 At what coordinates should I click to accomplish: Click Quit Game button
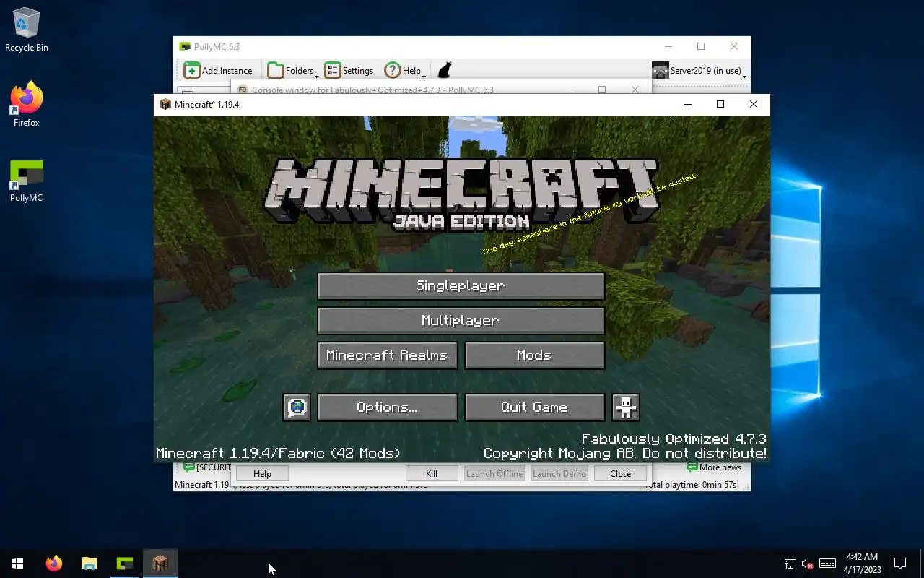pos(534,407)
